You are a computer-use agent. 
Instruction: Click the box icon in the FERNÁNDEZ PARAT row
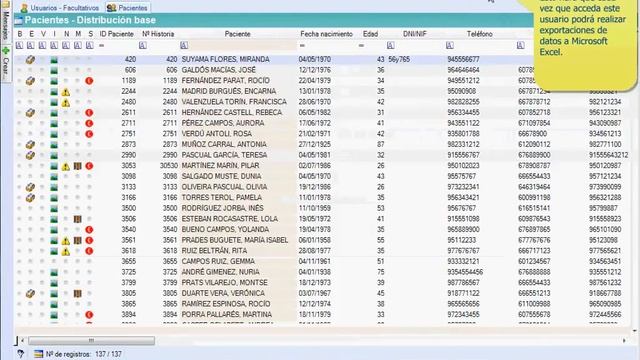(x=30, y=81)
